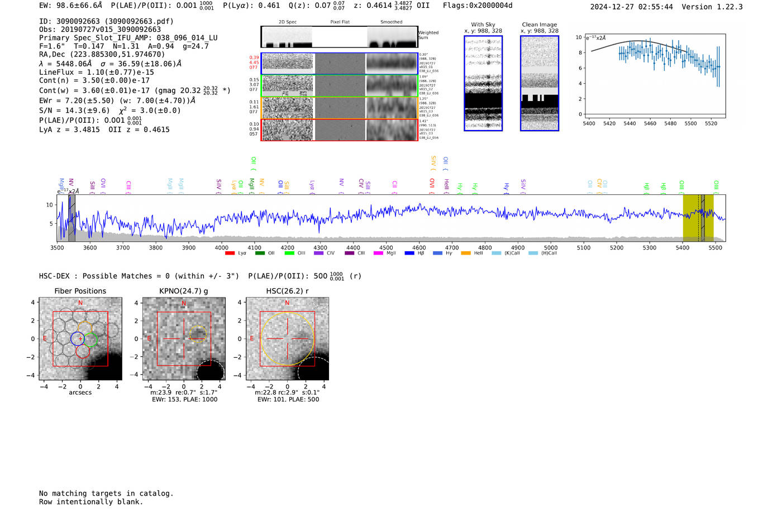Click 'm:22.8 rc:2.9" s:0.1"' caption

[287, 393]
